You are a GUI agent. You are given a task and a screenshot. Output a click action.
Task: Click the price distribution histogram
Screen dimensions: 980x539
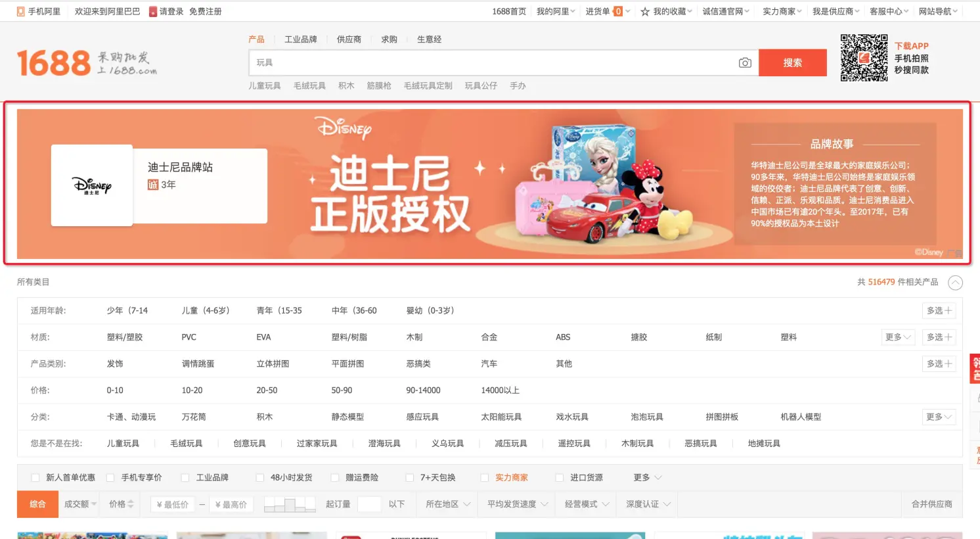tap(290, 504)
